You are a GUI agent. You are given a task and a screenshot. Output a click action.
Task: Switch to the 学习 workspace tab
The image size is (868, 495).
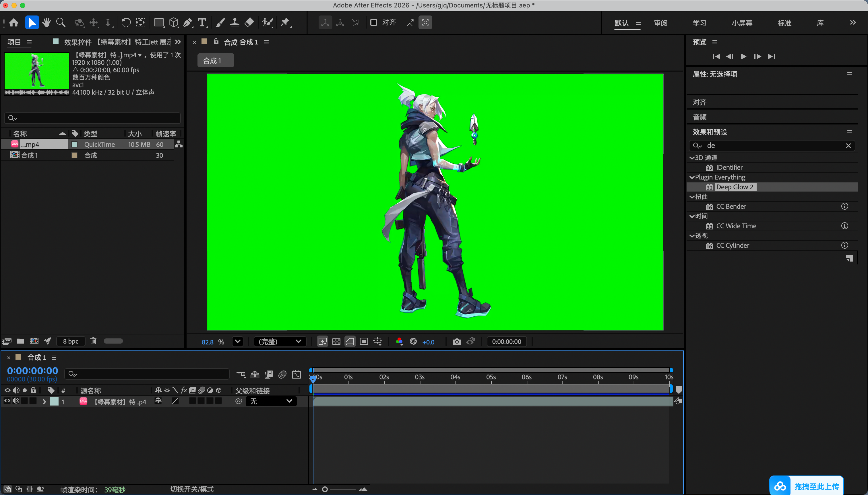[x=699, y=23]
